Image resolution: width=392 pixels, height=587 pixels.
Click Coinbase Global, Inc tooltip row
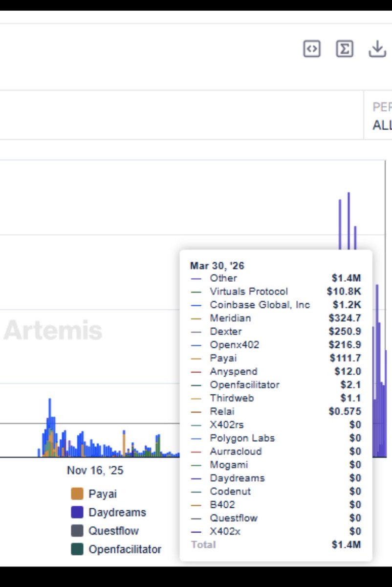pyautogui.click(x=276, y=305)
